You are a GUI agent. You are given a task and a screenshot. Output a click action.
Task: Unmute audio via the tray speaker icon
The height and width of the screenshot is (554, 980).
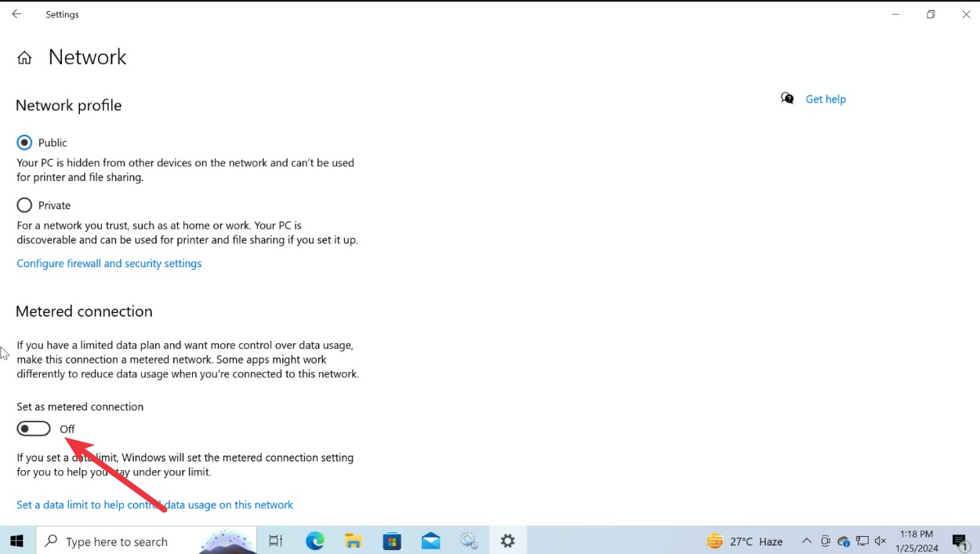point(880,541)
